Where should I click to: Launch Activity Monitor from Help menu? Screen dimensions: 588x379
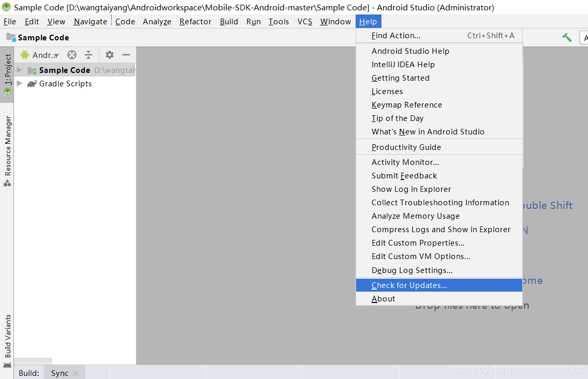click(439, 162)
